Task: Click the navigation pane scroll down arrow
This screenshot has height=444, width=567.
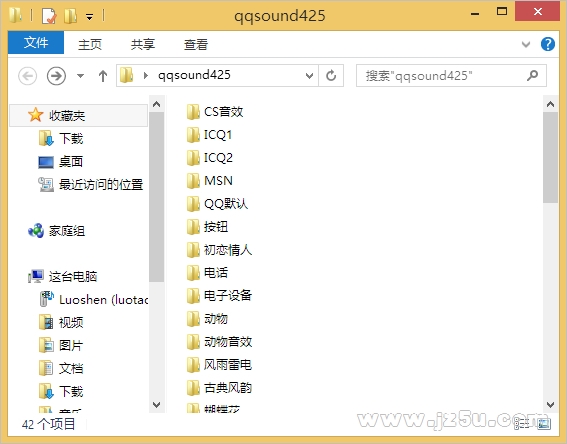Action: point(157,404)
